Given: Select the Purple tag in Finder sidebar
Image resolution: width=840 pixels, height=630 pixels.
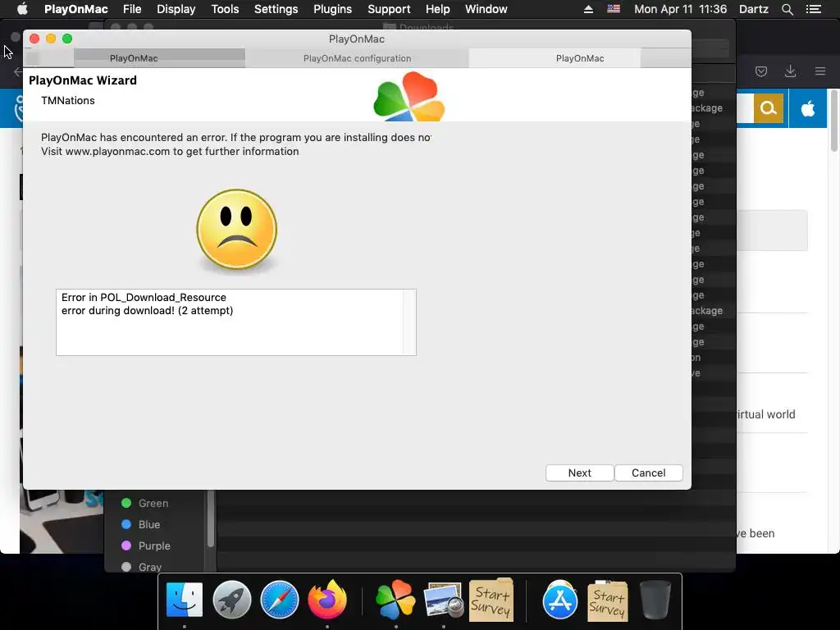Looking at the screenshot, I should (x=146, y=546).
